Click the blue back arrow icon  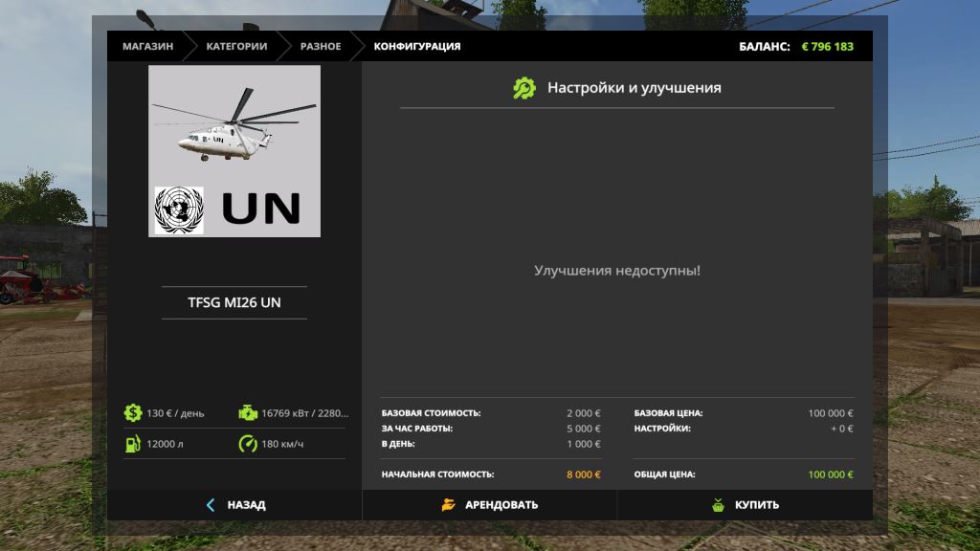(211, 505)
